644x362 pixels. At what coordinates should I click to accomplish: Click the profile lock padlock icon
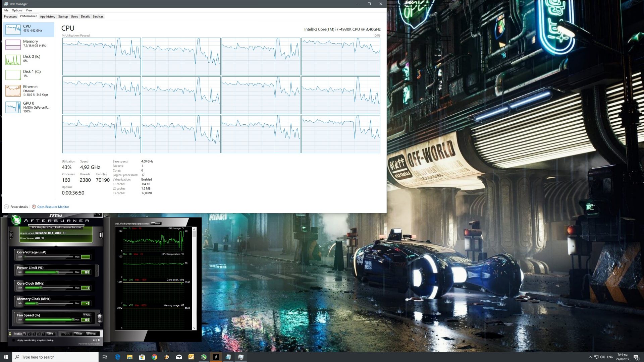coord(10,334)
